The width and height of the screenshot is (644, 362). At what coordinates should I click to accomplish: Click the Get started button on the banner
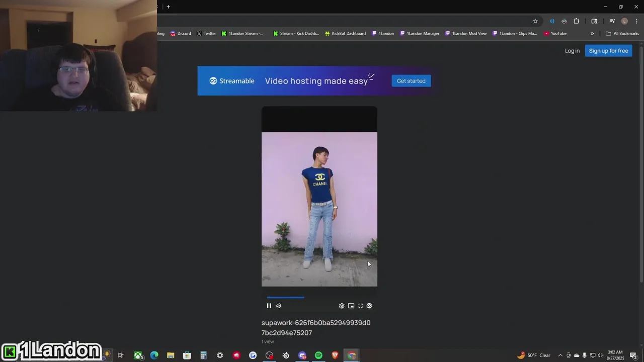[411, 81]
